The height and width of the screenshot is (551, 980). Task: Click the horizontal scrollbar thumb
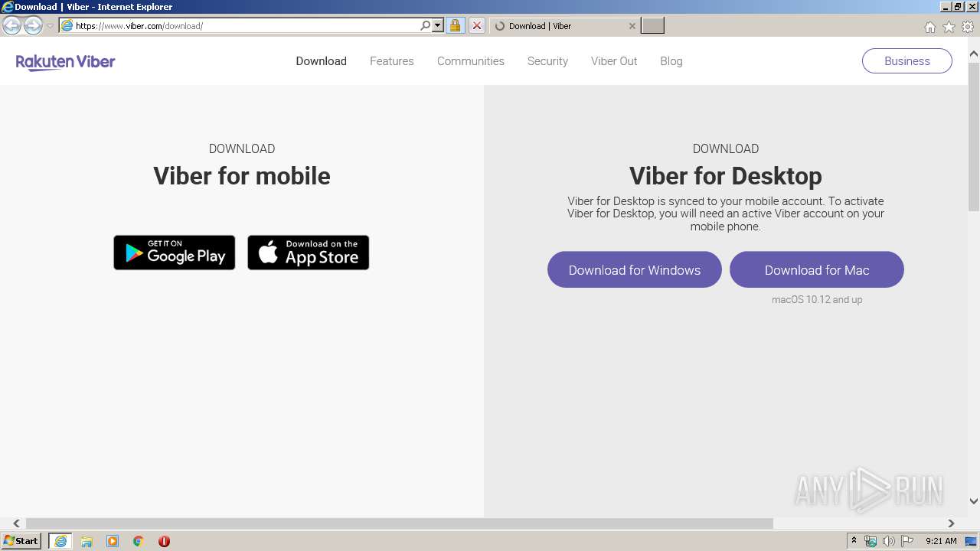pos(400,523)
